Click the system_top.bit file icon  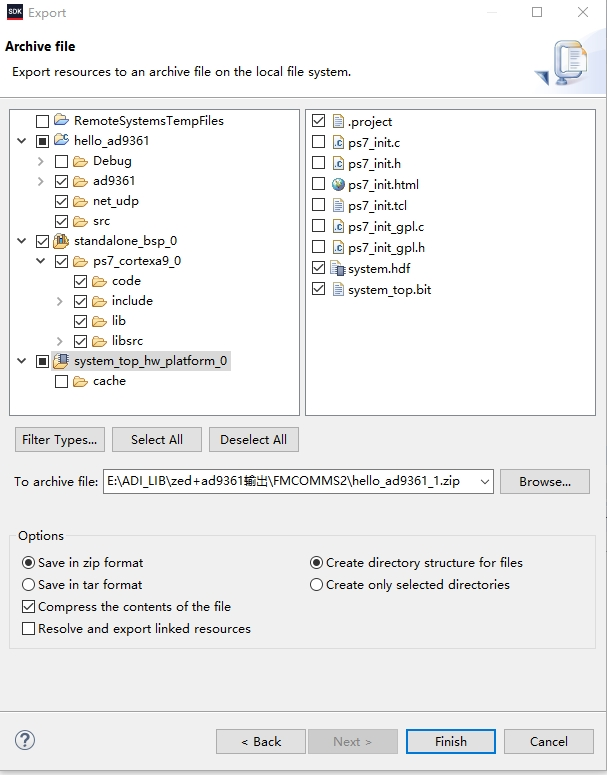pos(338,289)
